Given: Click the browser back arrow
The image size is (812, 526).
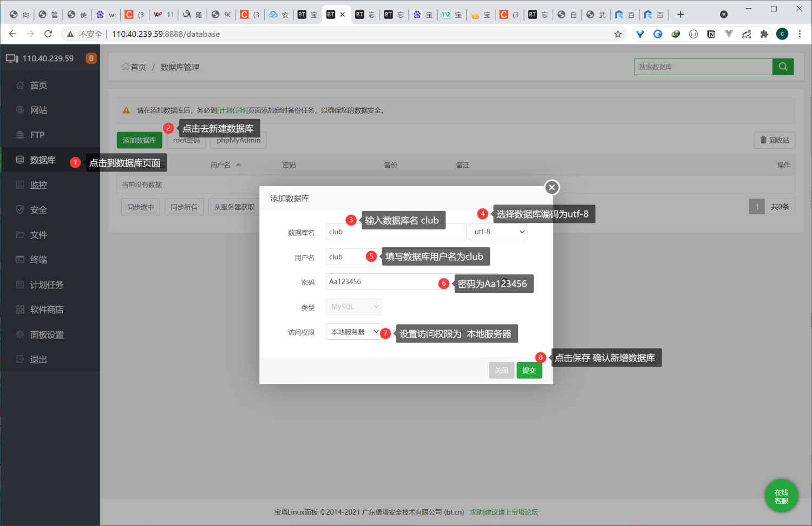Looking at the screenshot, I should coord(12,34).
